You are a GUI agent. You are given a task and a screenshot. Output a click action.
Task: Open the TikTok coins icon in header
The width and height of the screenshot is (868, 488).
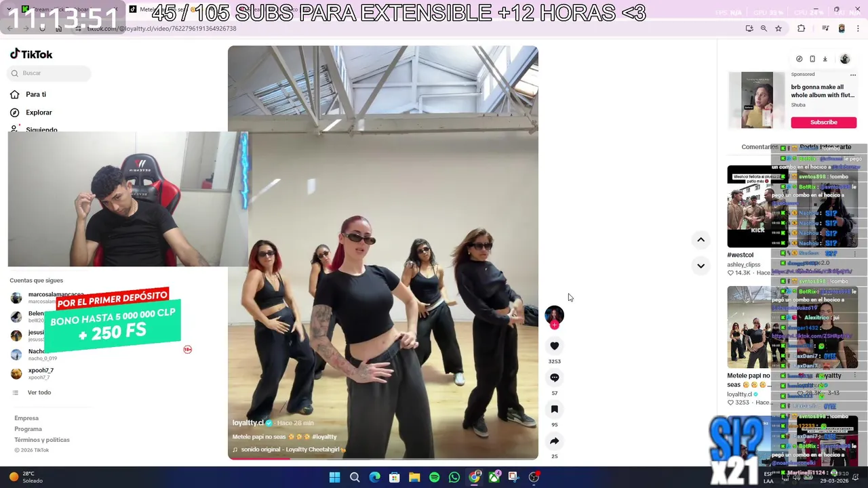pos(799,59)
